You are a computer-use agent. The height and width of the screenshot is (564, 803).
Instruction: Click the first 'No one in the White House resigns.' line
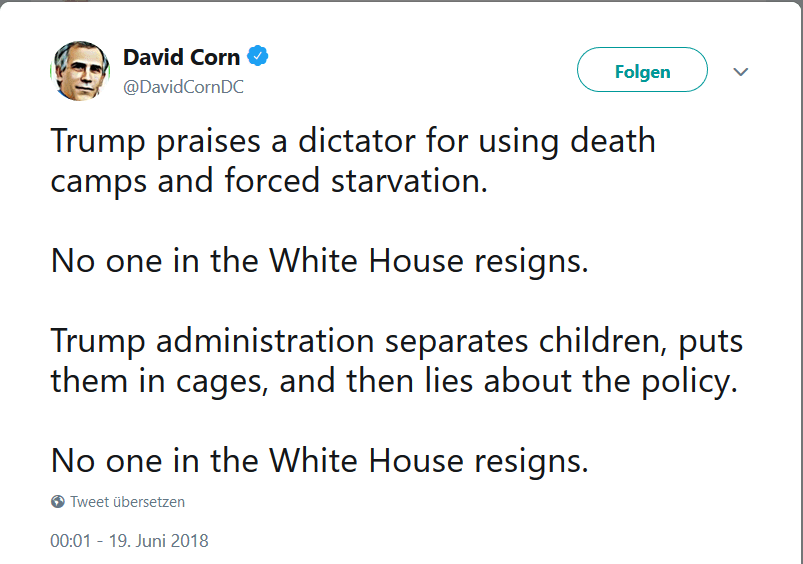(x=320, y=261)
